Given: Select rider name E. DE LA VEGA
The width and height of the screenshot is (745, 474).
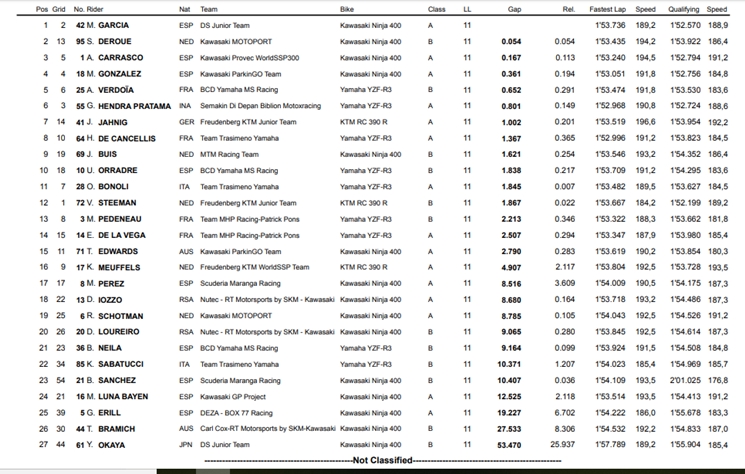Looking at the screenshot, I should pyautogui.click(x=116, y=235).
